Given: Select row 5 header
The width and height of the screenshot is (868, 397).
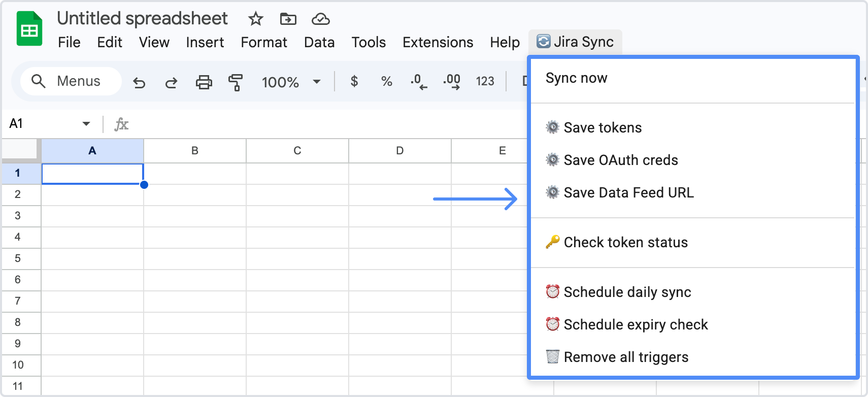Looking at the screenshot, I should (21, 258).
